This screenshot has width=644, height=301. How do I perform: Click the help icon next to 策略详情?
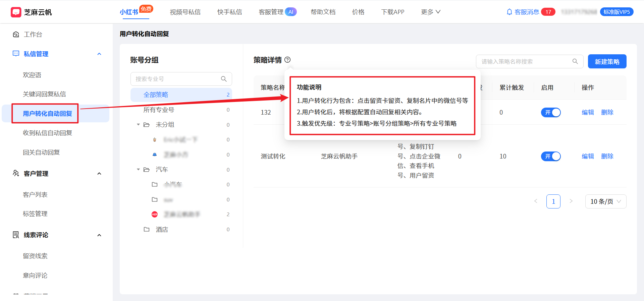(287, 60)
